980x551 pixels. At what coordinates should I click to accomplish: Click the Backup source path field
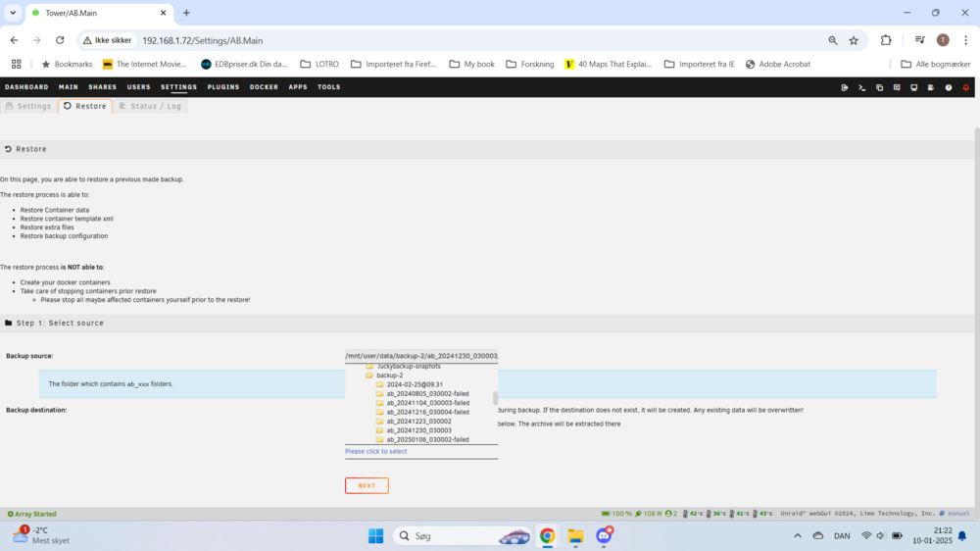421,356
